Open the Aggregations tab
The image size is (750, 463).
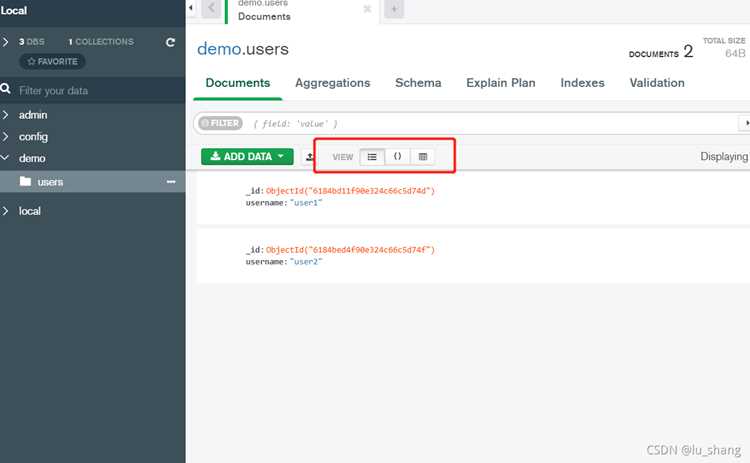click(x=332, y=83)
